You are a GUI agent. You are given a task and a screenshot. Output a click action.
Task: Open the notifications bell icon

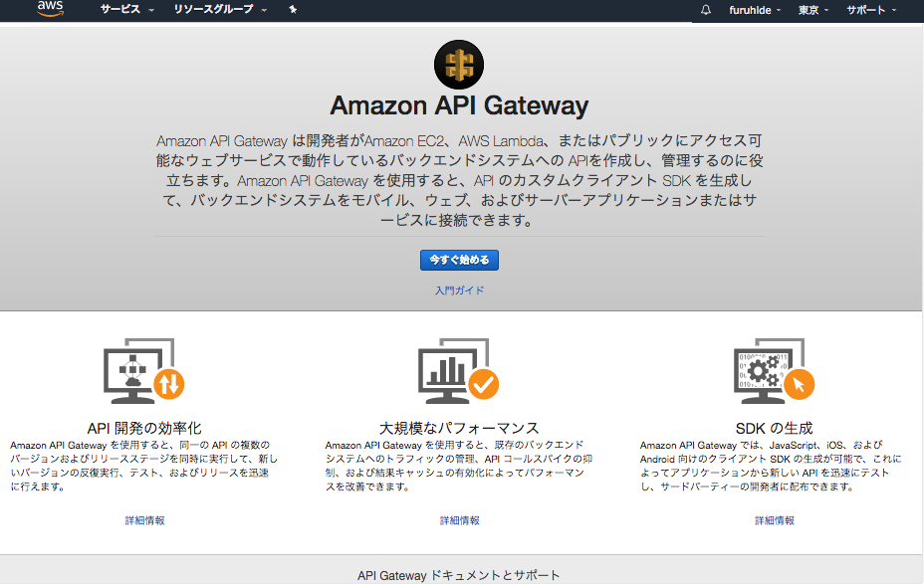705,10
